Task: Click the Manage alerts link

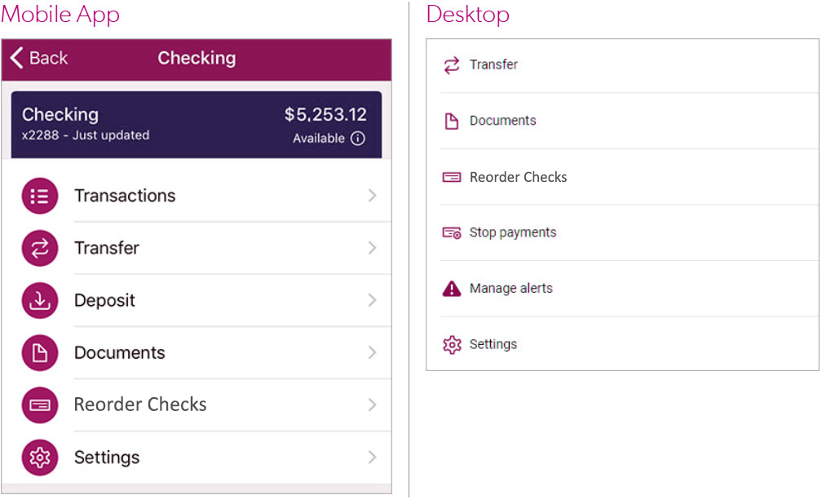Action: pyautogui.click(x=511, y=289)
